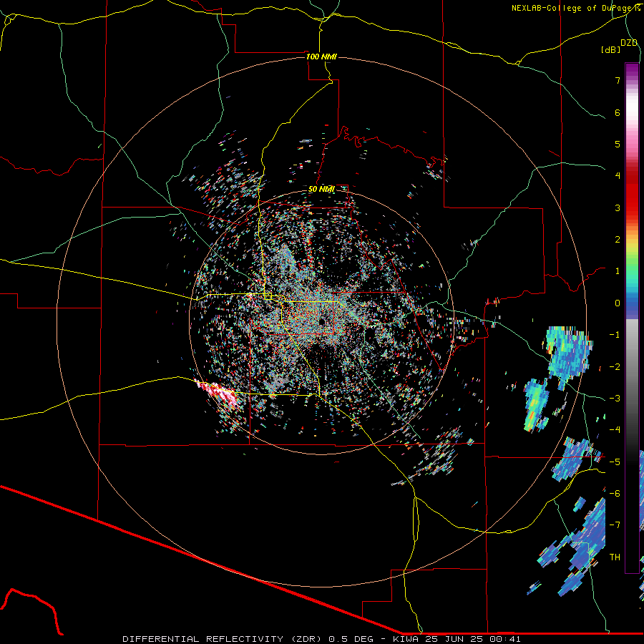Select the 50 NMI range ring label
Screen dimensions: 644x644
(321, 189)
